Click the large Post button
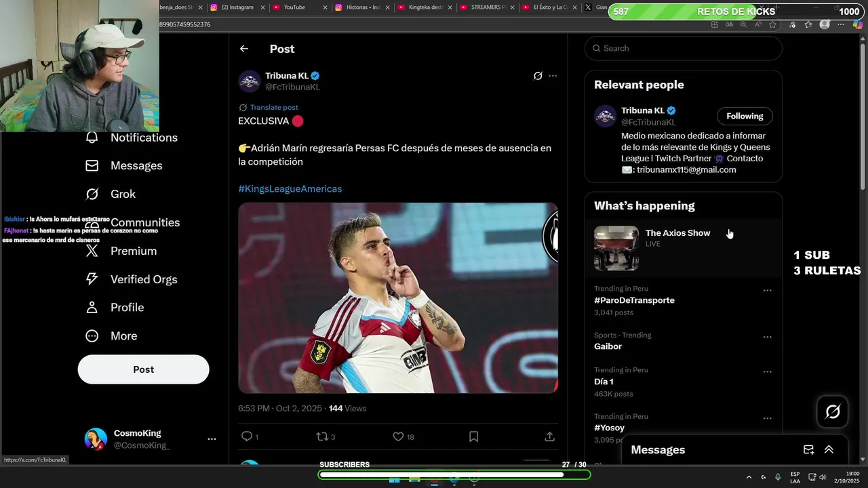The width and height of the screenshot is (868, 488). click(x=143, y=369)
